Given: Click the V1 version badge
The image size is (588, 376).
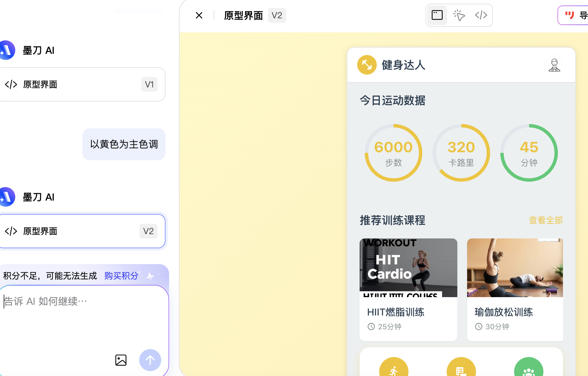Looking at the screenshot, I should click(x=149, y=84).
